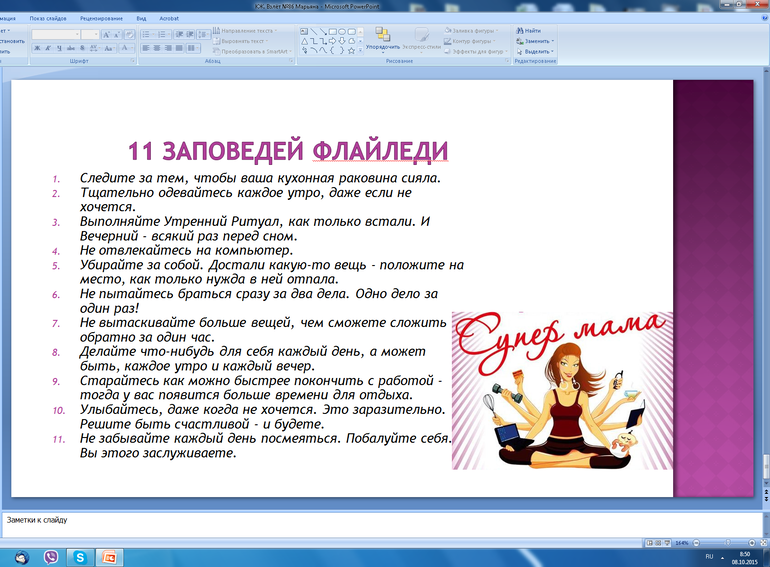
Task: Open Viber from the taskbar
Action: pos(51,555)
